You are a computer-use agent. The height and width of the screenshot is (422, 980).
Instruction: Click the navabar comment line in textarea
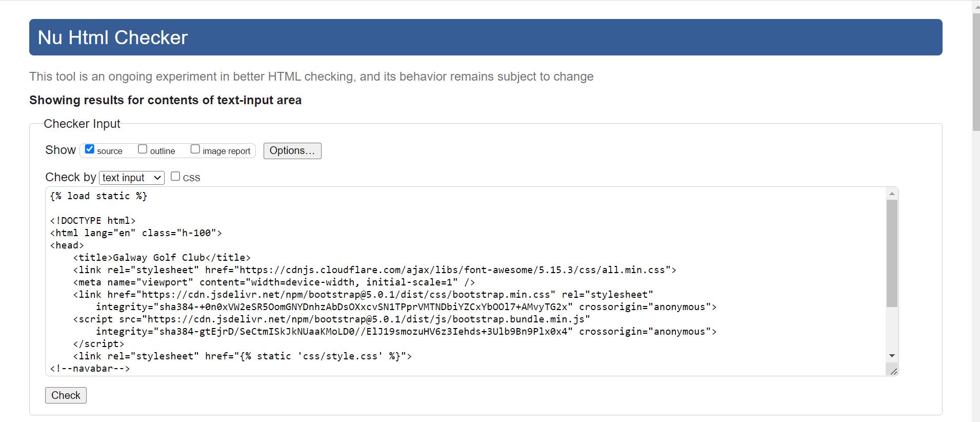[90, 369]
